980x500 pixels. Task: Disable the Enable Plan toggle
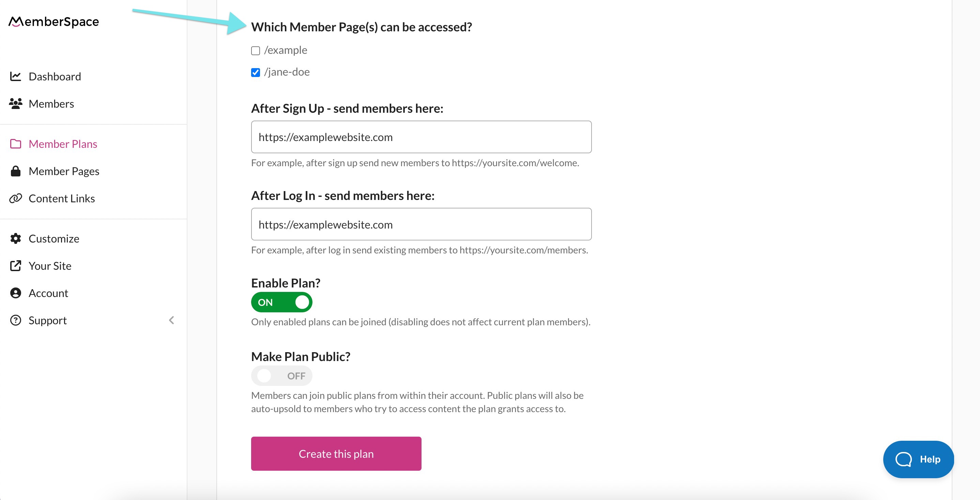tap(281, 302)
